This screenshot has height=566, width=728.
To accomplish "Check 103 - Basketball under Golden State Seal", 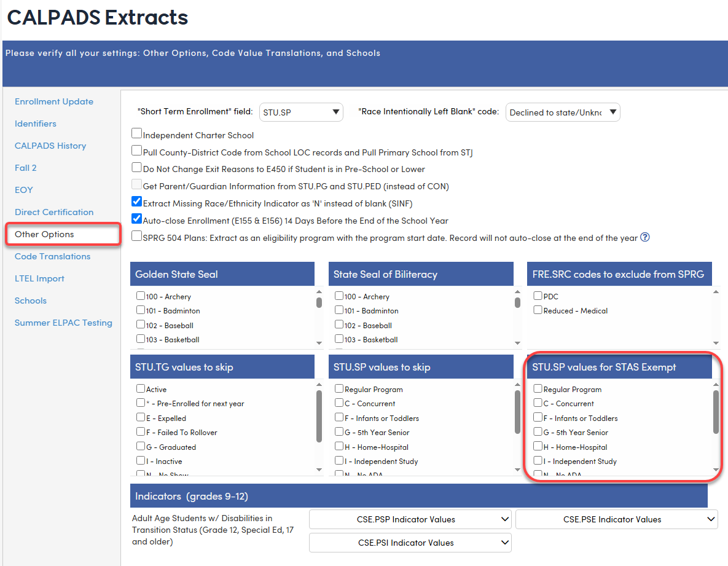I will tap(141, 339).
